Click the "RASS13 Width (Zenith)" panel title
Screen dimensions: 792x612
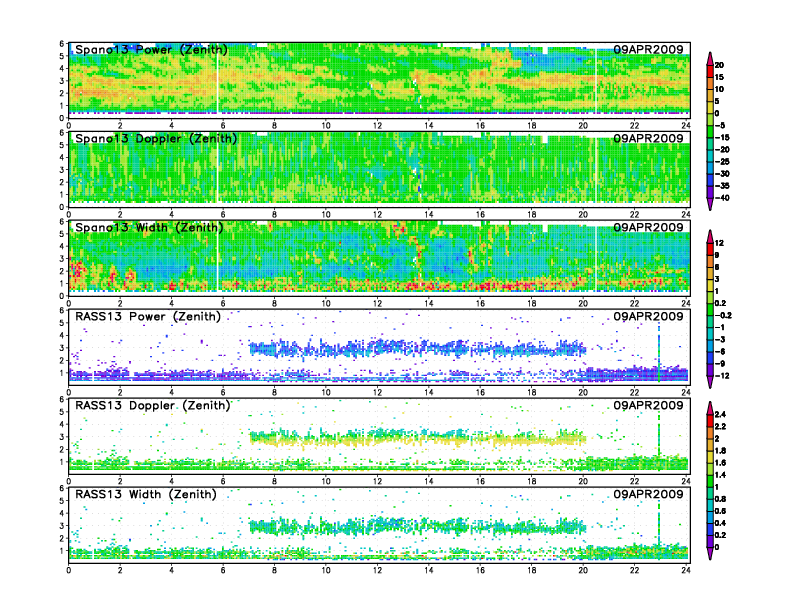point(145,494)
